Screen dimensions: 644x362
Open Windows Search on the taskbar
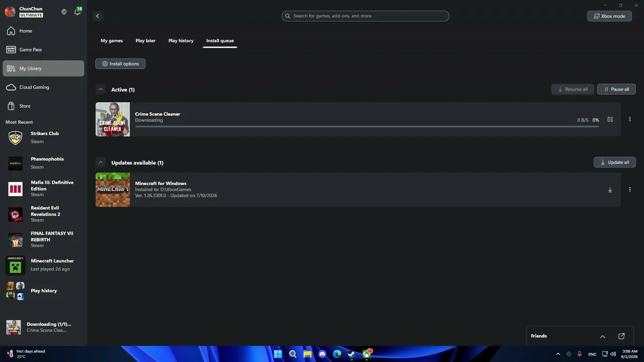pos(292,354)
